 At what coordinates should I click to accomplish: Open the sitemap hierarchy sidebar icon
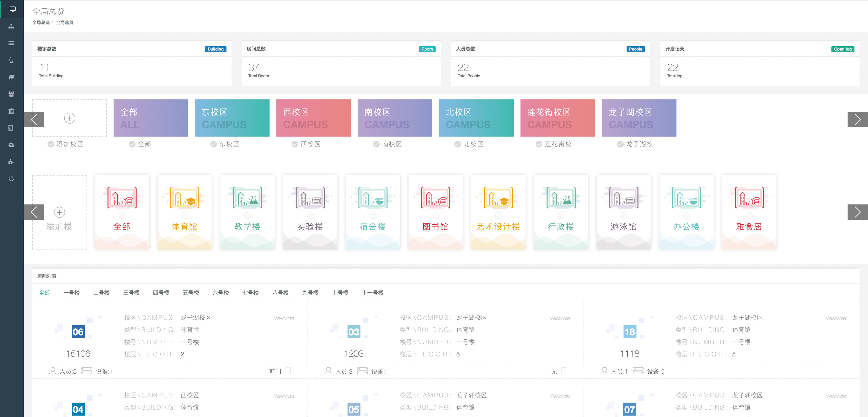pos(12,26)
